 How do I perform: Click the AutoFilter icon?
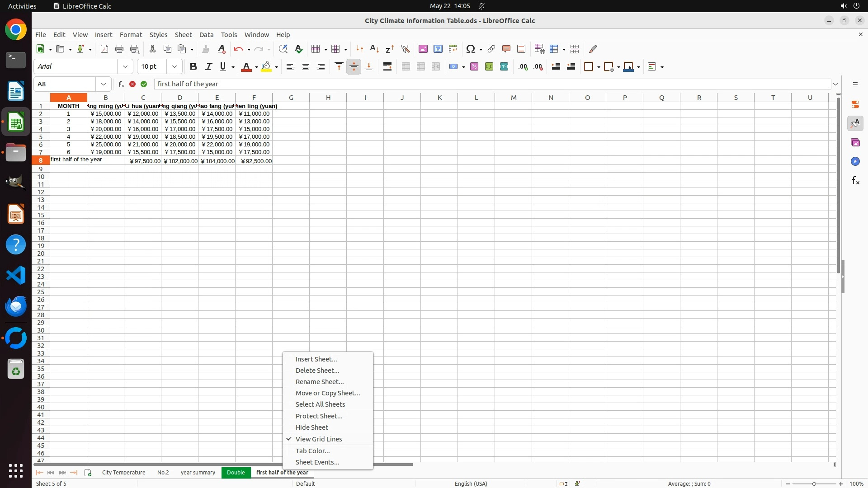[405, 49]
